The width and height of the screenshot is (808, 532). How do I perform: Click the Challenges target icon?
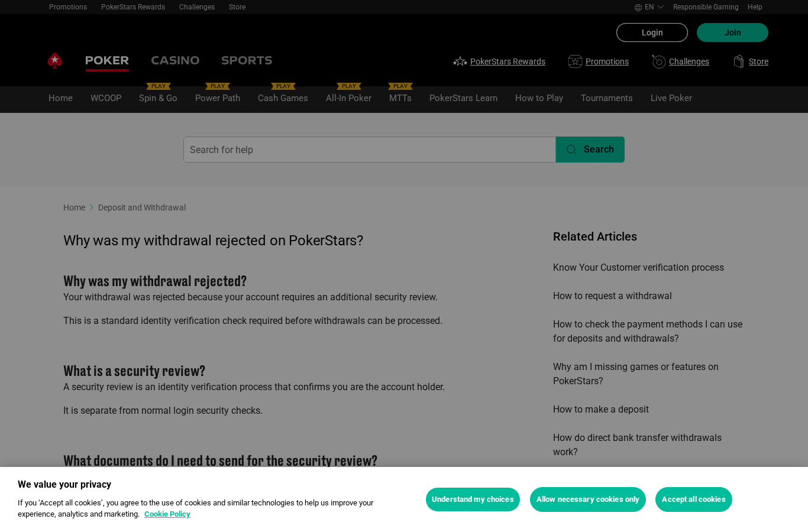click(x=658, y=61)
